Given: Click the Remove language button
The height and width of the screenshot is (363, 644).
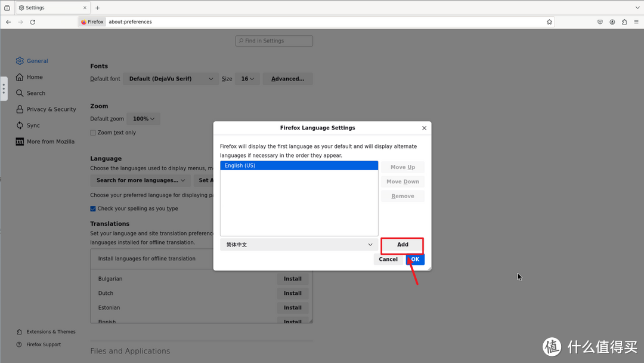Looking at the screenshot, I should (402, 196).
